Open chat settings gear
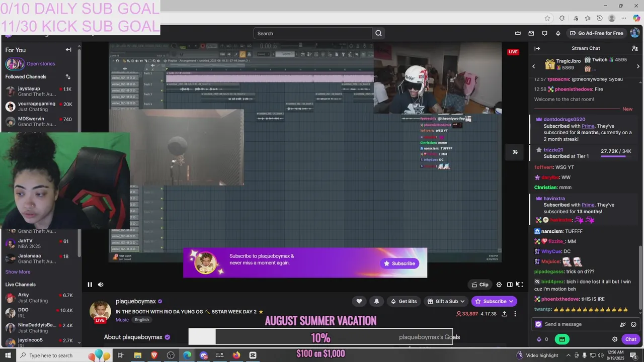 point(614,339)
